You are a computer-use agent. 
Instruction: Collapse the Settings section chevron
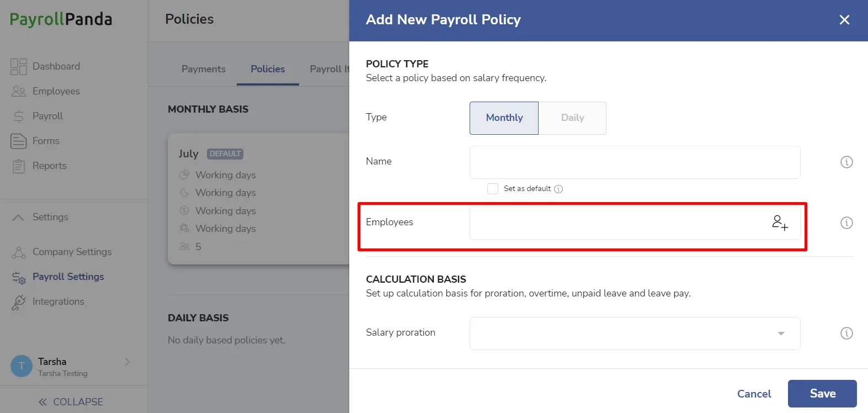coord(18,217)
